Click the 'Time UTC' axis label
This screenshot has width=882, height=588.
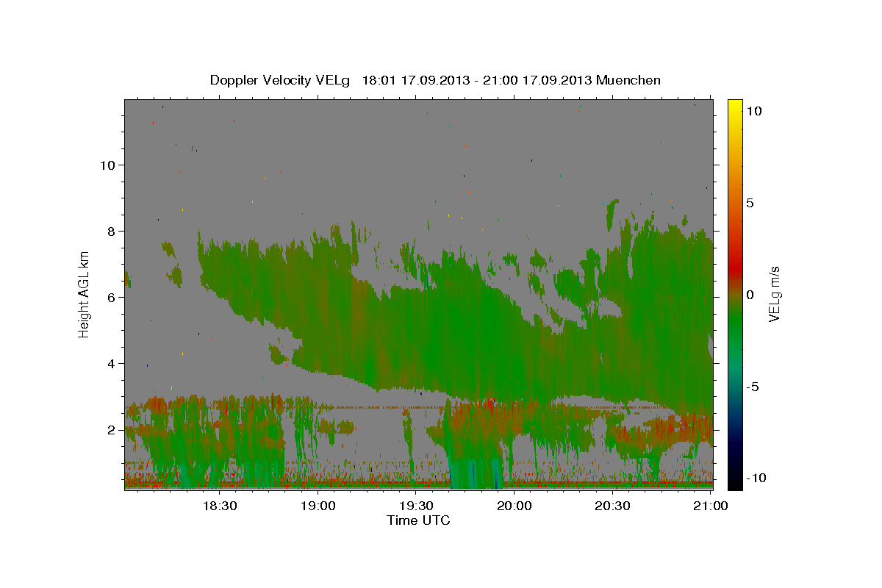pyautogui.click(x=418, y=520)
